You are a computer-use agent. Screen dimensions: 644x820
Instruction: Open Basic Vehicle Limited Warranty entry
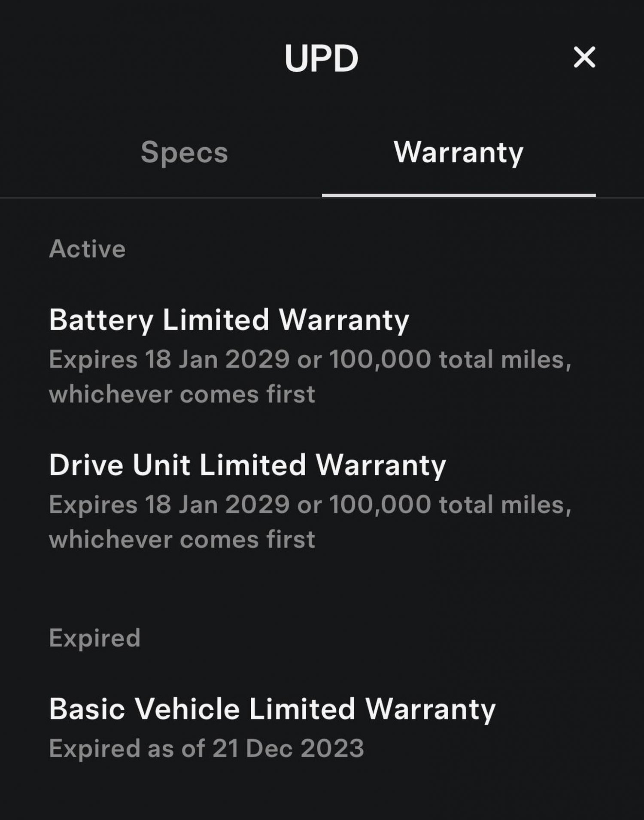pos(272,709)
